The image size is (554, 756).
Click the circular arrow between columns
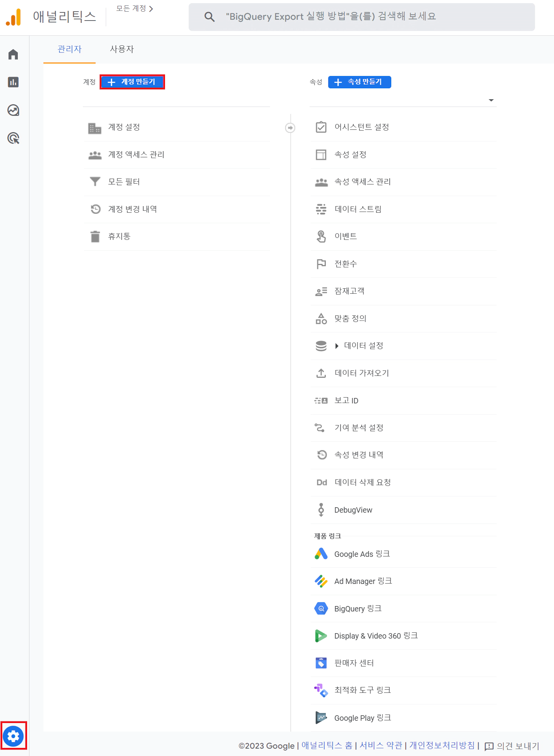click(x=290, y=127)
